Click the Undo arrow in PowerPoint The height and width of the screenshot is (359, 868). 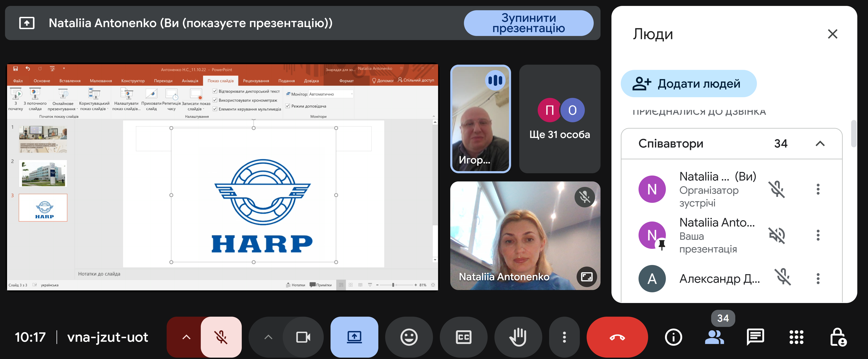pos(28,69)
